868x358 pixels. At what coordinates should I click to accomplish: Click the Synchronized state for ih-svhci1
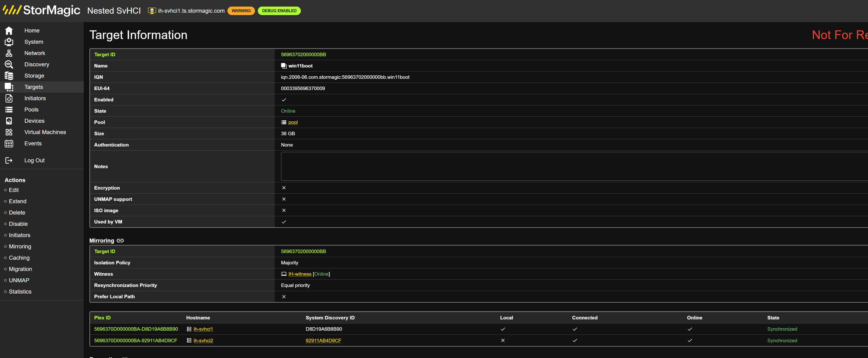782,329
